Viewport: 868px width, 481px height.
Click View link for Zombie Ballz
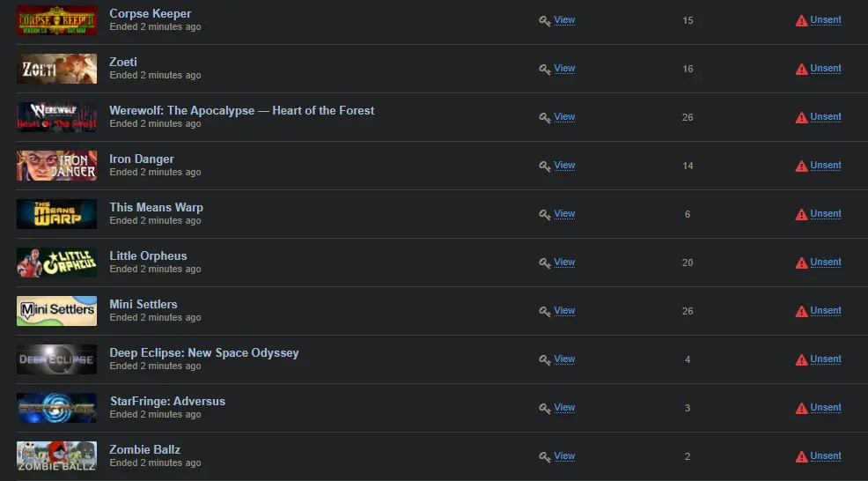(x=564, y=456)
